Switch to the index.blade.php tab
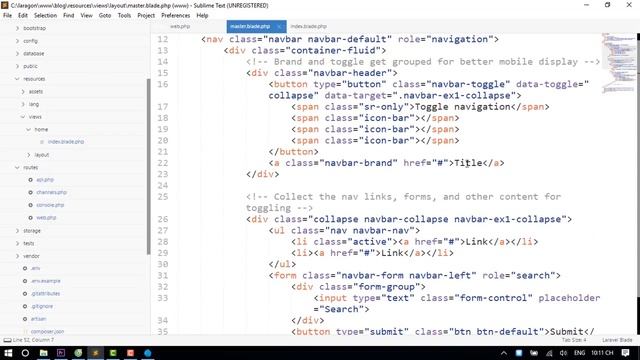 click(309, 27)
